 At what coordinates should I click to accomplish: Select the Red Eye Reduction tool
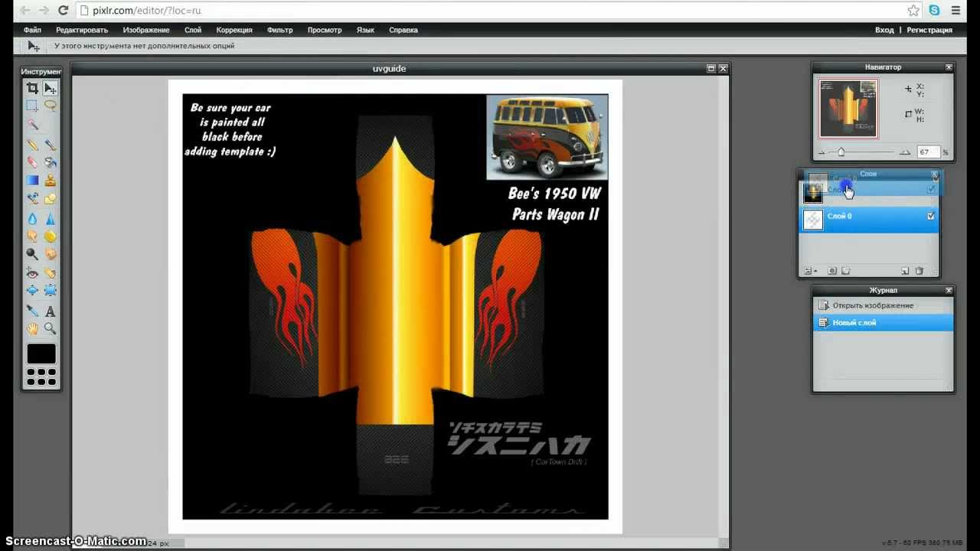[x=32, y=272]
